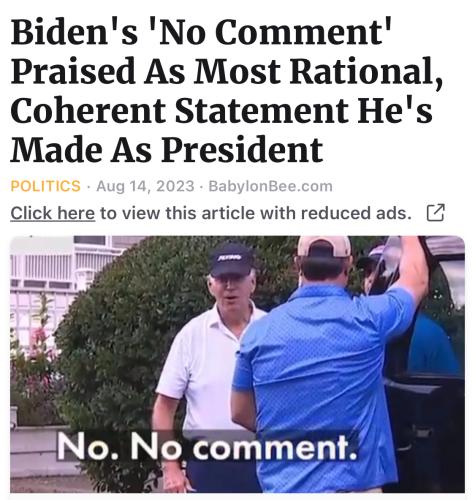Click the 'Coherent Statement He's' headline line

click(221, 111)
